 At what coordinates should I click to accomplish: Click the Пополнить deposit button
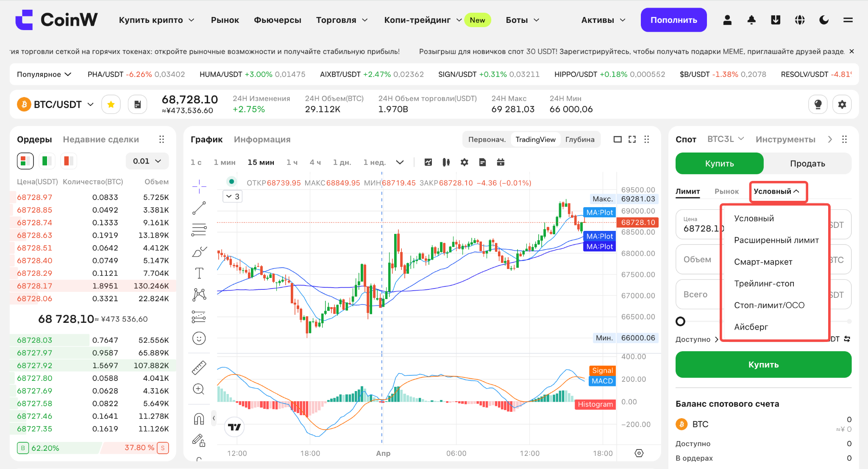674,20
